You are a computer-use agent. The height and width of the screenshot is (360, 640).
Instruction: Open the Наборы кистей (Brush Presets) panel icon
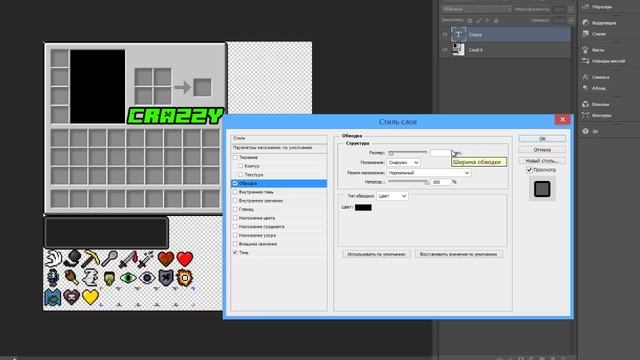(x=586, y=61)
